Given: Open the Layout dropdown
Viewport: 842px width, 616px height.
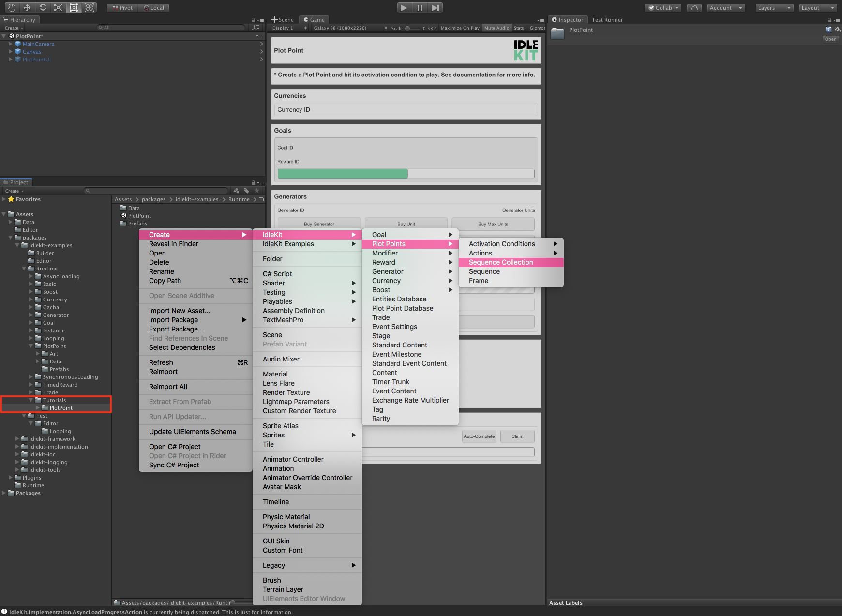Looking at the screenshot, I should coord(818,7).
